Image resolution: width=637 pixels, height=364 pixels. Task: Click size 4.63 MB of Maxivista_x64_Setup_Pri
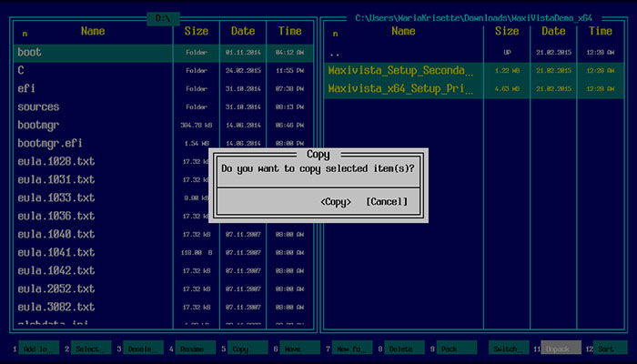(x=507, y=88)
